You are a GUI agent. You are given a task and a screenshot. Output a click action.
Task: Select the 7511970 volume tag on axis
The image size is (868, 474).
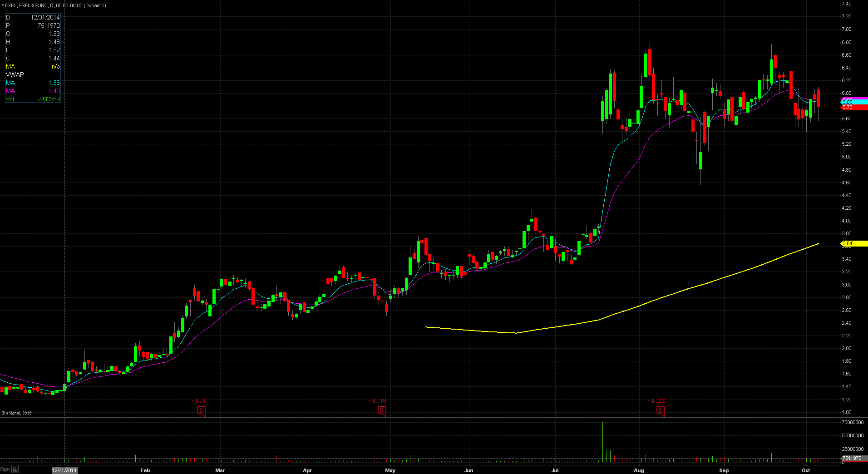pyautogui.click(x=852, y=458)
